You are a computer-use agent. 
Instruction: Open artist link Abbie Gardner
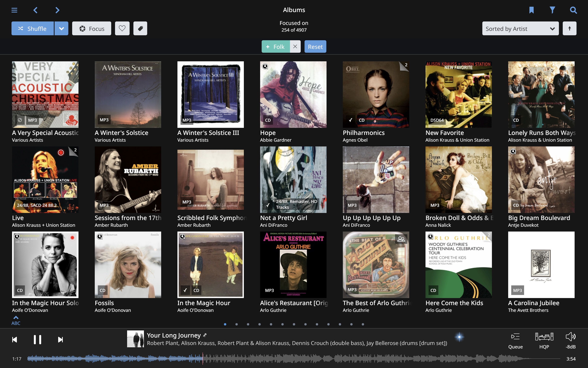click(276, 140)
